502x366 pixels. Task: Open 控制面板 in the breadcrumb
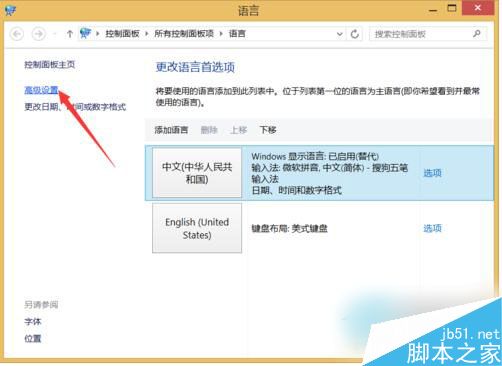122,34
